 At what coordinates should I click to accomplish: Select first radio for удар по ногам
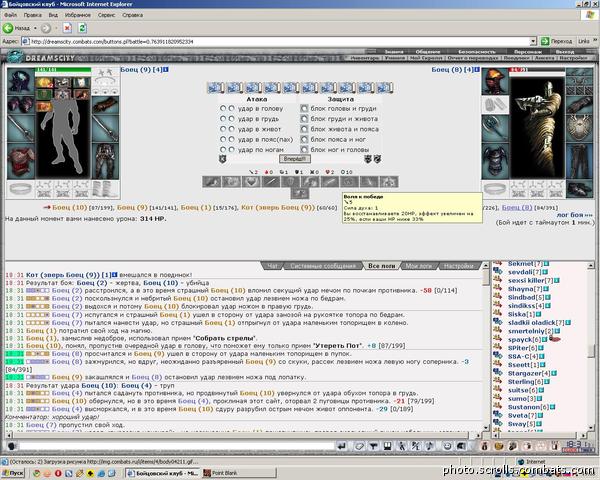tap(223, 150)
